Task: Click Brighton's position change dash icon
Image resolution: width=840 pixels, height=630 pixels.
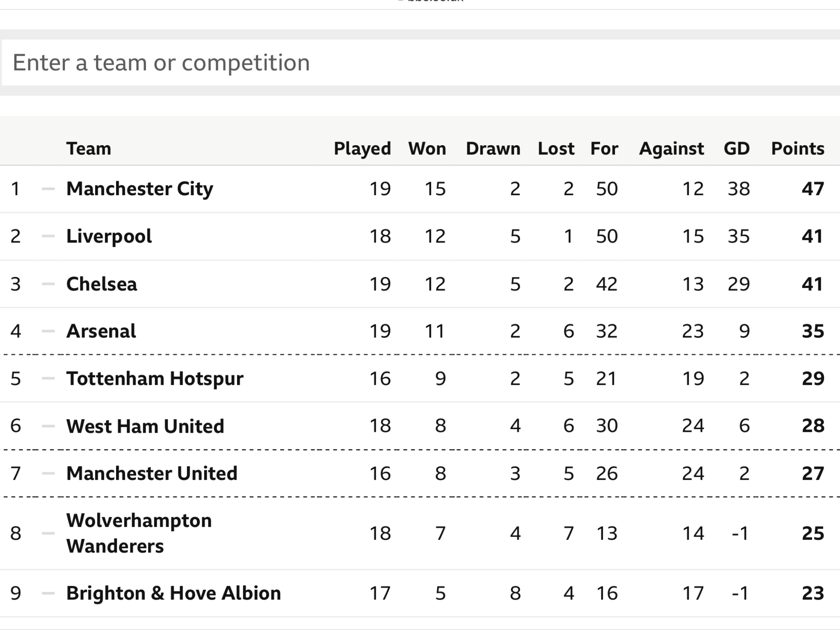Action: click(48, 593)
